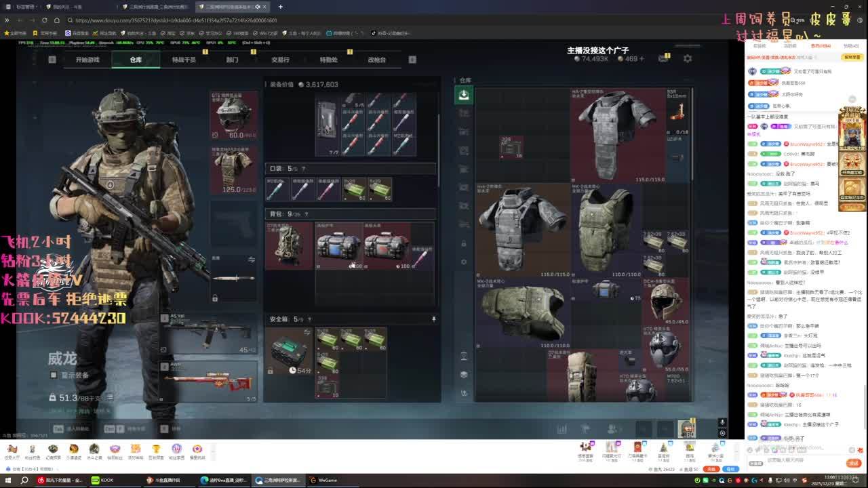868x488 pixels.
Task: Click the browser address bar
Action: coord(271,20)
